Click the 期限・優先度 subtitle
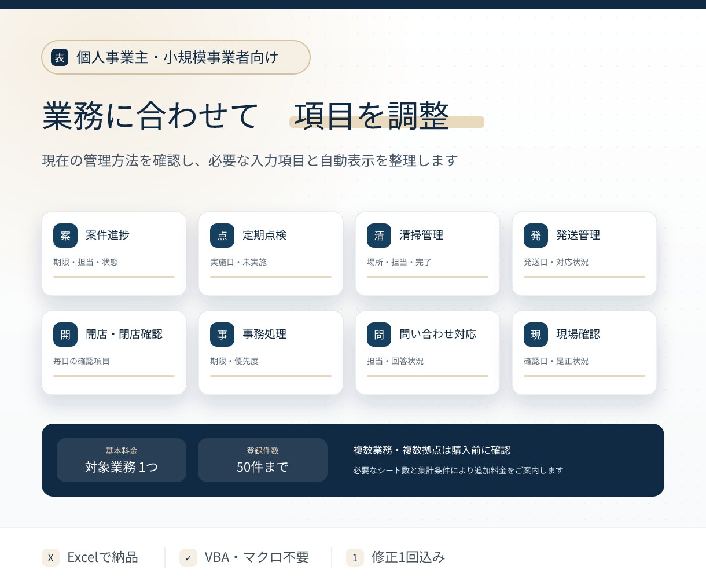The image size is (706, 588). (x=234, y=361)
